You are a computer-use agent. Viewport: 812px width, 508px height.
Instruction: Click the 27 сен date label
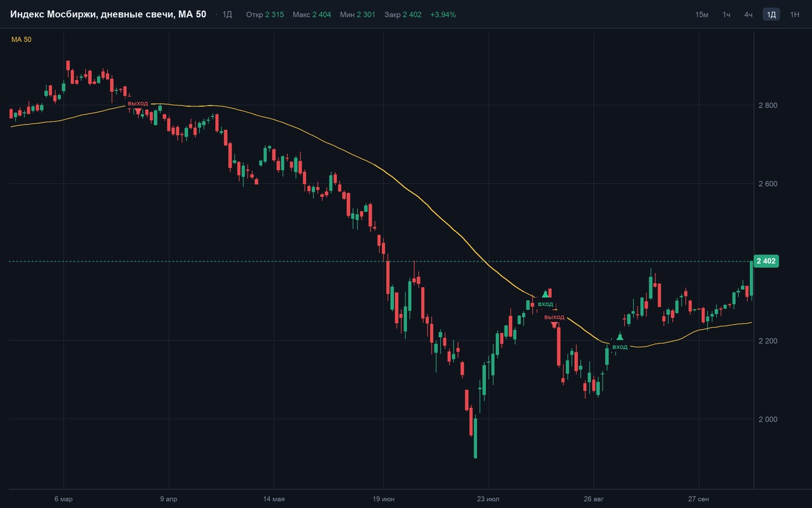pos(698,499)
